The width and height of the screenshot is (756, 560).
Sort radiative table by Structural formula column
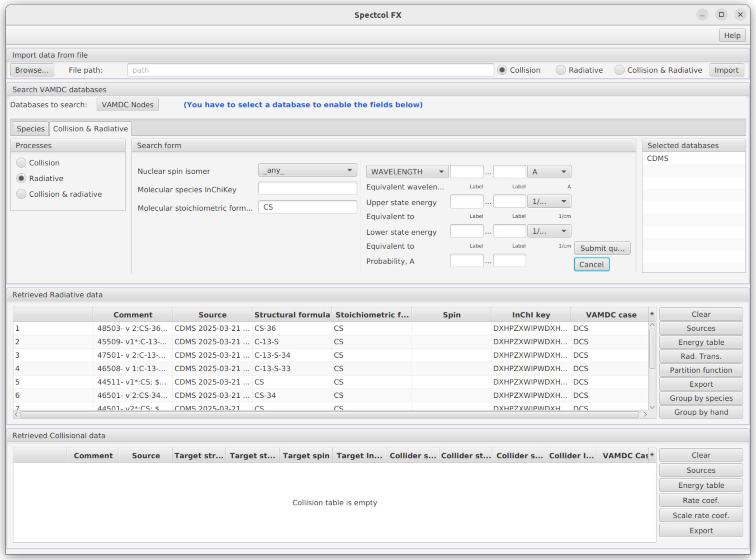click(292, 315)
